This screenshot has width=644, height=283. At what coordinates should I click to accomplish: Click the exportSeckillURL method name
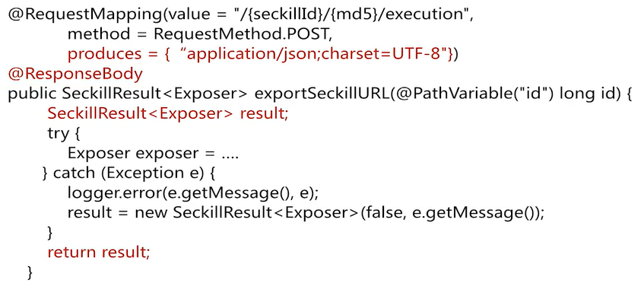point(322,94)
